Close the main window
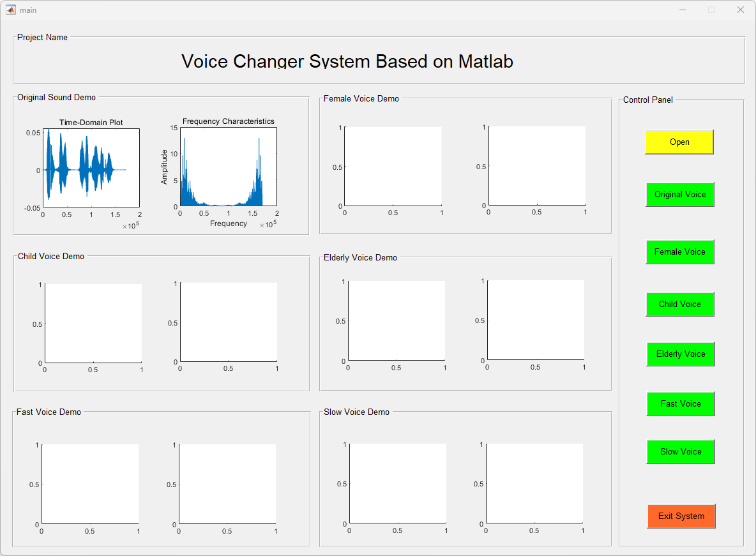 point(741,10)
